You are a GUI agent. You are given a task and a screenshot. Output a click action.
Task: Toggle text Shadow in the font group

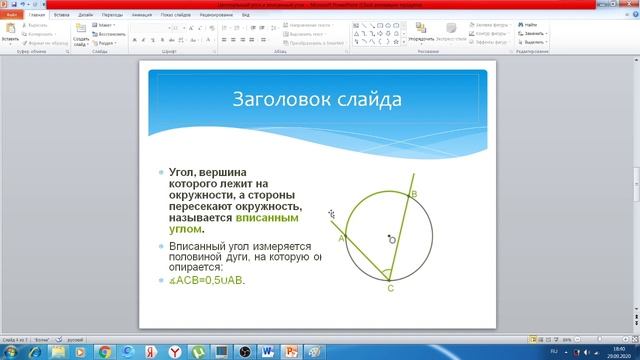tap(162, 40)
